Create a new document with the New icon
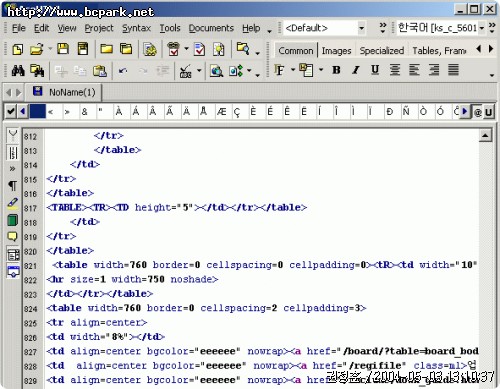This screenshot has width=500, height=389. click(18, 49)
